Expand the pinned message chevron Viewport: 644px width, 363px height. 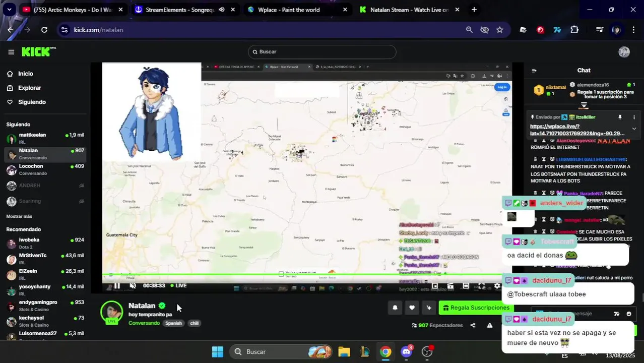(634, 129)
